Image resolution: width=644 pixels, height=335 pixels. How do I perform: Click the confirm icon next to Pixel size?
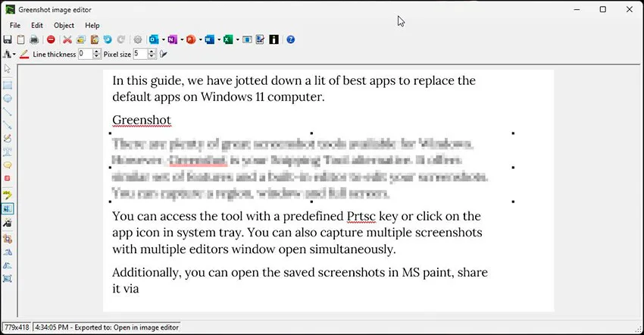click(x=164, y=54)
